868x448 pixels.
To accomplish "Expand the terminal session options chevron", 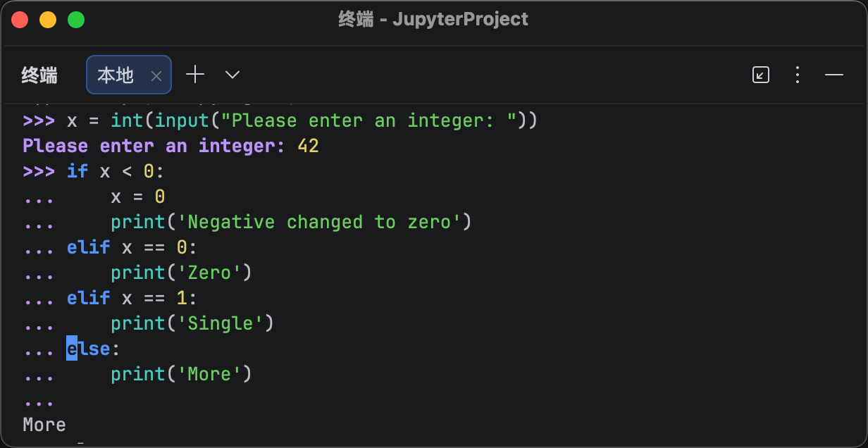I will tap(232, 75).
